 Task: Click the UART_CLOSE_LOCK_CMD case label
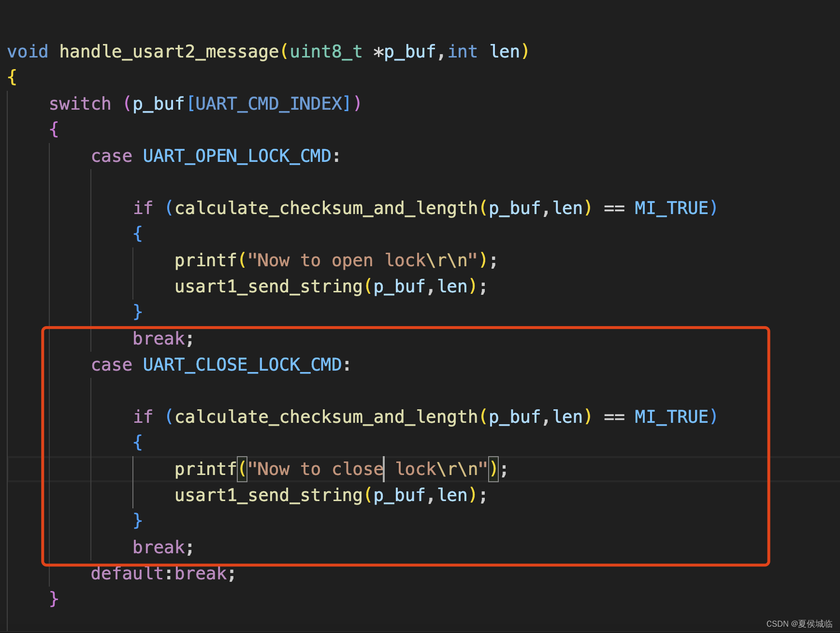(x=242, y=365)
